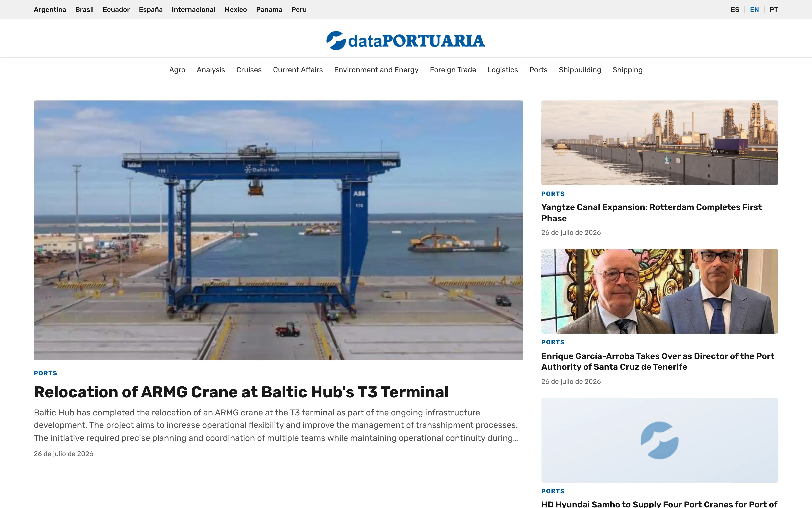
Task: Open the HD Hyundai Samho placeholder thumbnail
Action: pyautogui.click(x=659, y=440)
